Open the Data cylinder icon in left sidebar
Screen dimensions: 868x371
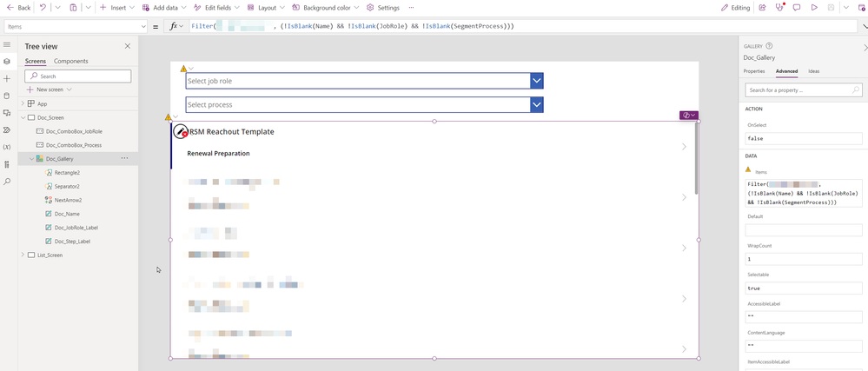[7, 96]
